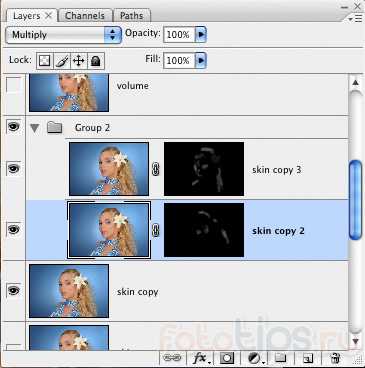
Task: Click the scrollbar down arrow
Action: (355, 341)
